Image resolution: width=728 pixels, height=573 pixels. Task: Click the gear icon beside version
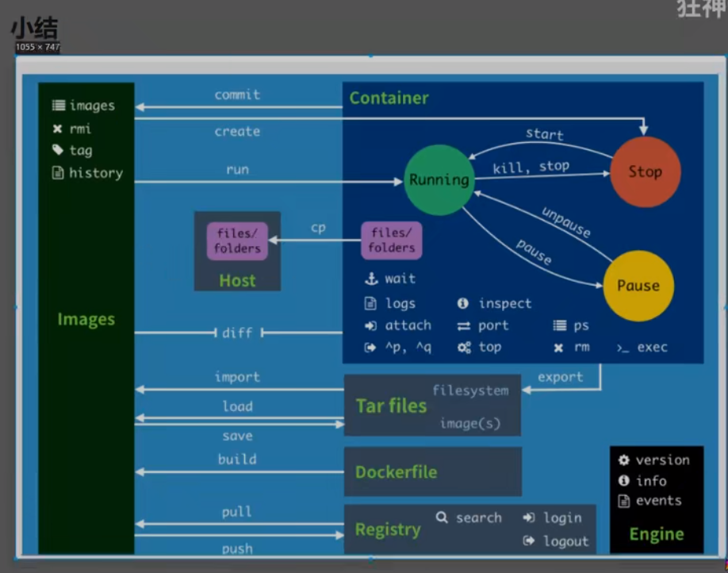click(x=624, y=460)
